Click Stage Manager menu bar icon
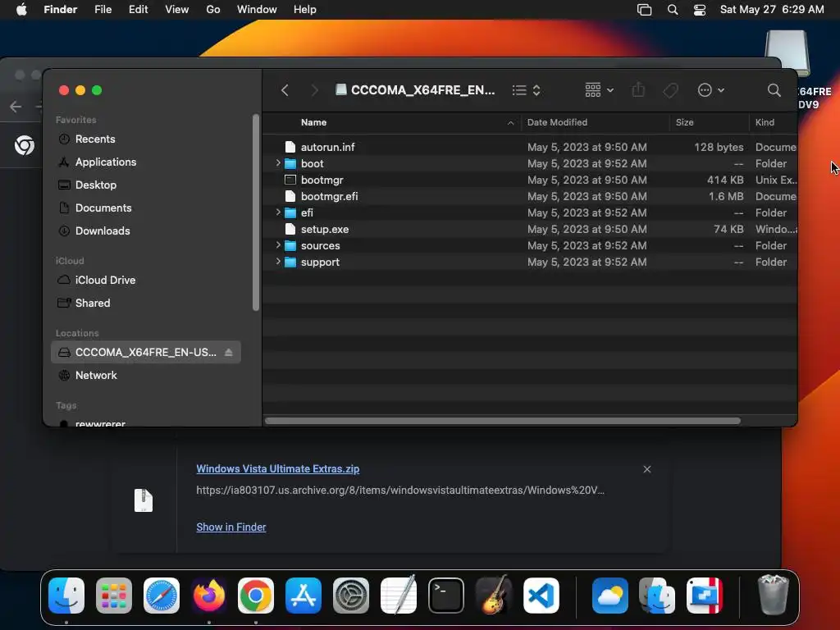This screenshot has width=840, height=630. [645, 10]
